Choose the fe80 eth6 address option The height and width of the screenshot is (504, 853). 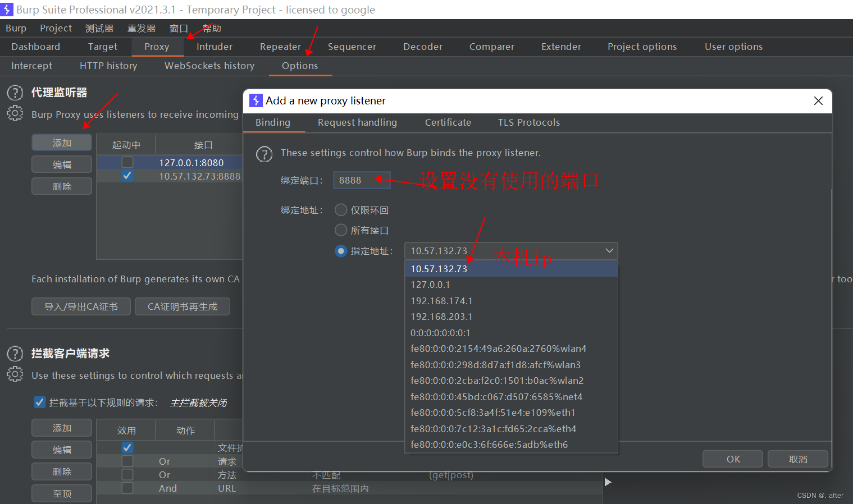coord(511,445)
